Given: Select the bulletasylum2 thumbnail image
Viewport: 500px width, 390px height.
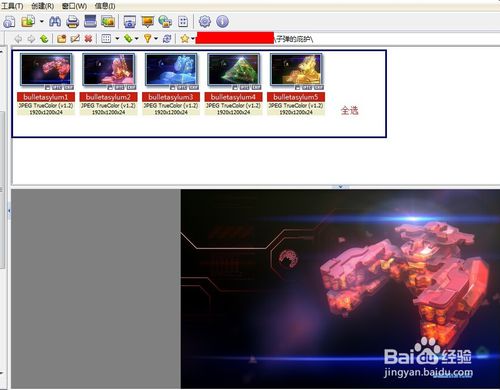Looking at the screenshot, I should click(108, 70).
